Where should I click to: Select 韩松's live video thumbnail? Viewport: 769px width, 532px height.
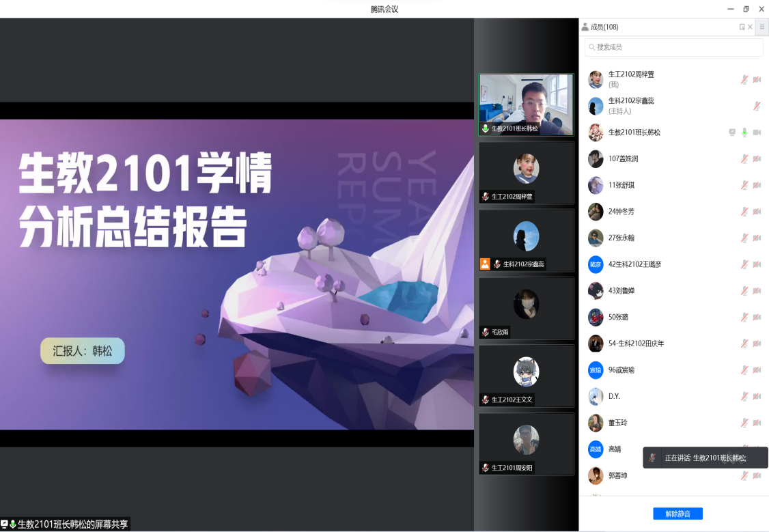coord(526,104)
